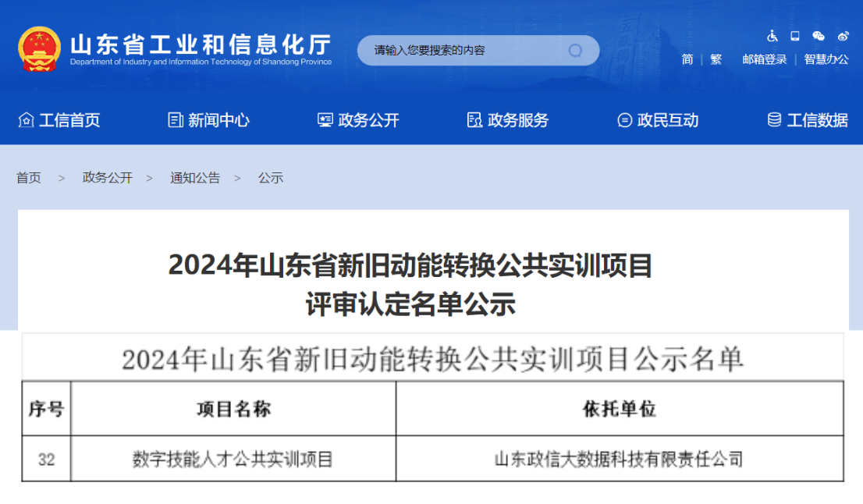Viewport: 863px width, 504px height.
Task: Click the database icon beside 工信数据
Action: click(774, 119)
